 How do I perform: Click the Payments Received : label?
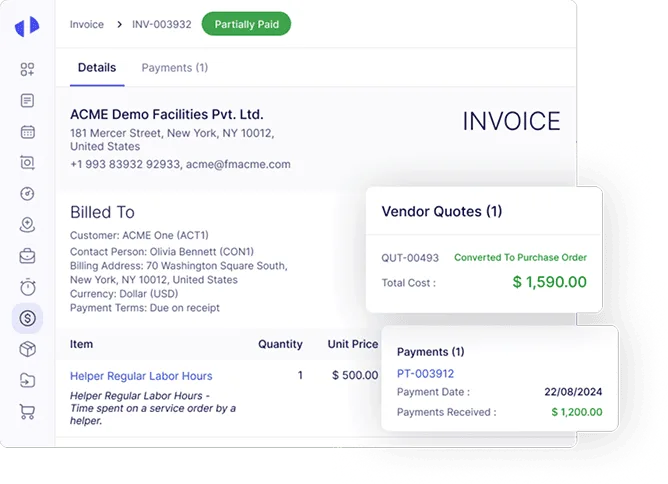(x=446, y=412)
